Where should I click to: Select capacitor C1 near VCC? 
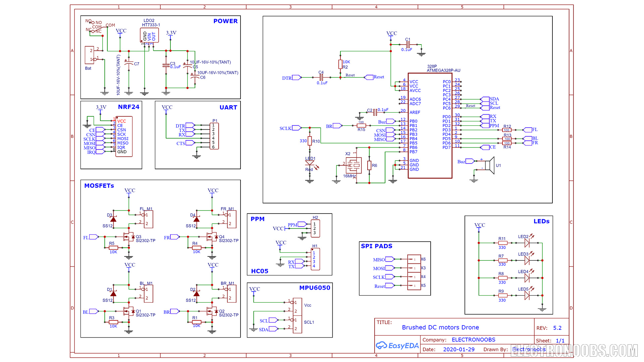click(x=408, y=44)
